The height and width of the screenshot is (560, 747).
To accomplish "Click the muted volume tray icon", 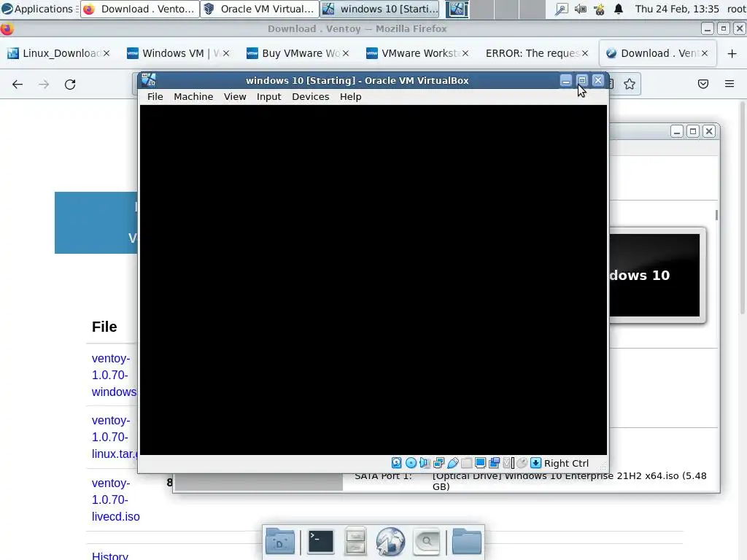I will pos(580,9).
